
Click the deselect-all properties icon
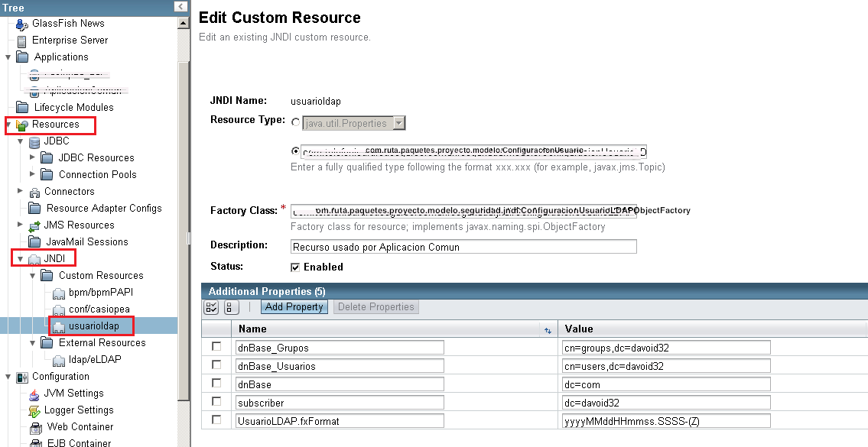point(232,307)
